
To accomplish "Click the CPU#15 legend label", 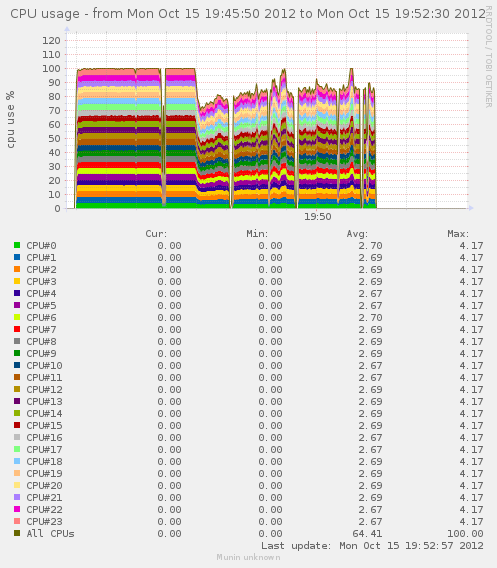I will tap(44, 425).
